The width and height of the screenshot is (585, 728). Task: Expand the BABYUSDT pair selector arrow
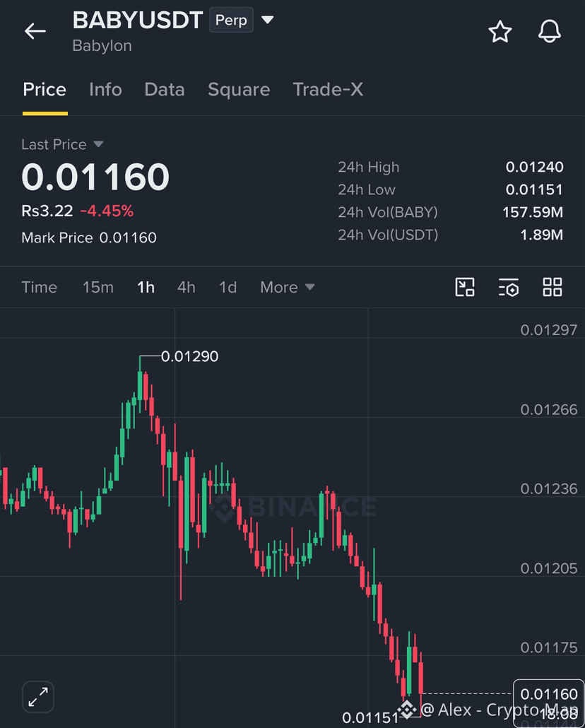(268, 20)
